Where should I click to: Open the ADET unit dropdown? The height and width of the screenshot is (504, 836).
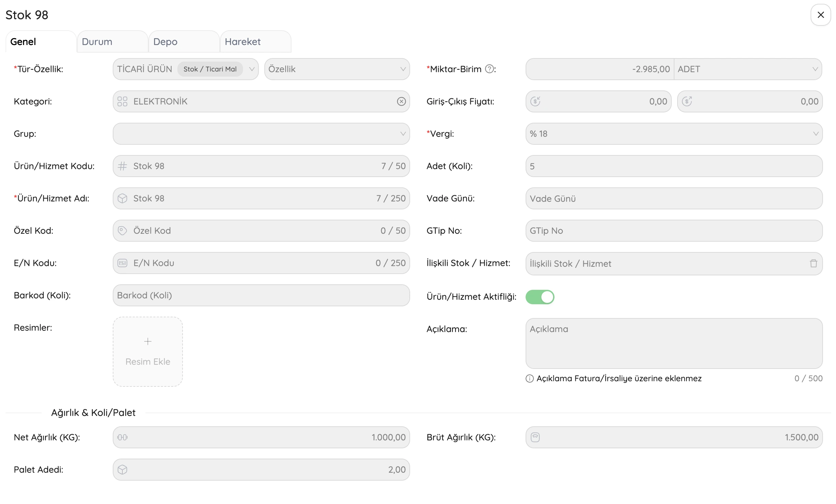pyautogui.click(x=748, y=69)
